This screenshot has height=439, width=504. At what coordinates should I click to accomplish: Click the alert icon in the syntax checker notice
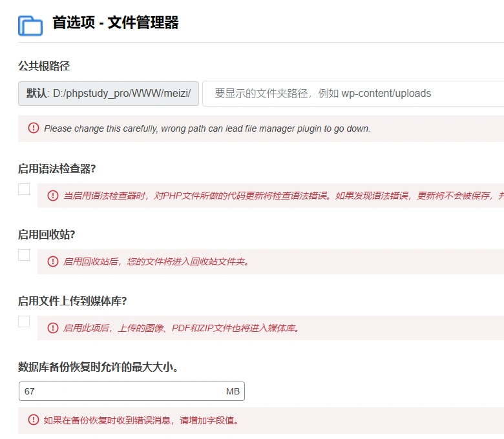coord(53,196)
